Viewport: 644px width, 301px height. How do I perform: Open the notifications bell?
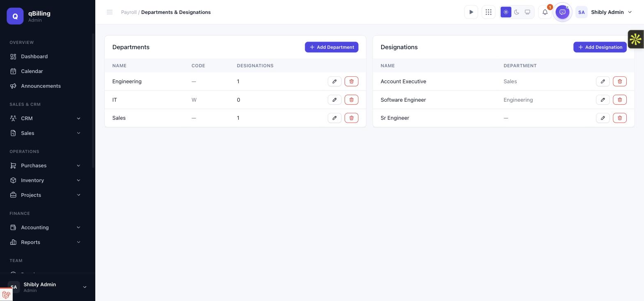point(545,12)
